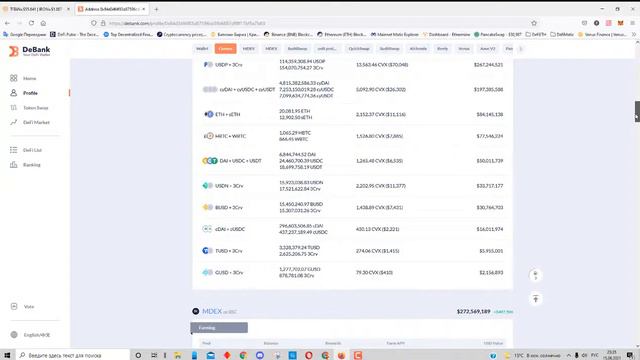Screen dimensions: 640x360
Task: Bookmark page with the star icon
Action: 534,23
